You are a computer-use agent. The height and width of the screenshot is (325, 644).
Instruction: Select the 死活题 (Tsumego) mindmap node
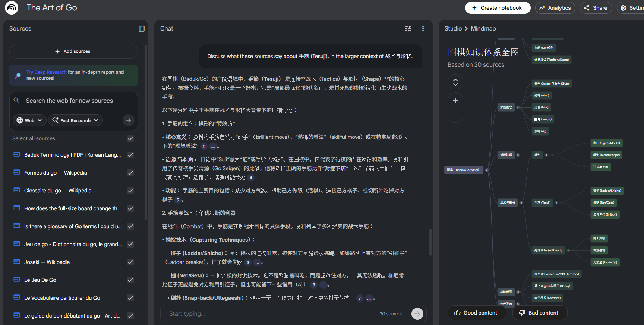[605, 262]
